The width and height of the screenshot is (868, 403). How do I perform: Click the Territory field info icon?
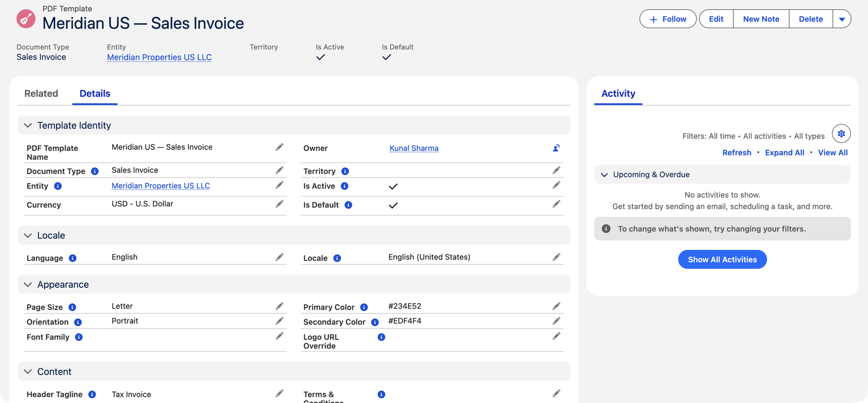345,171
